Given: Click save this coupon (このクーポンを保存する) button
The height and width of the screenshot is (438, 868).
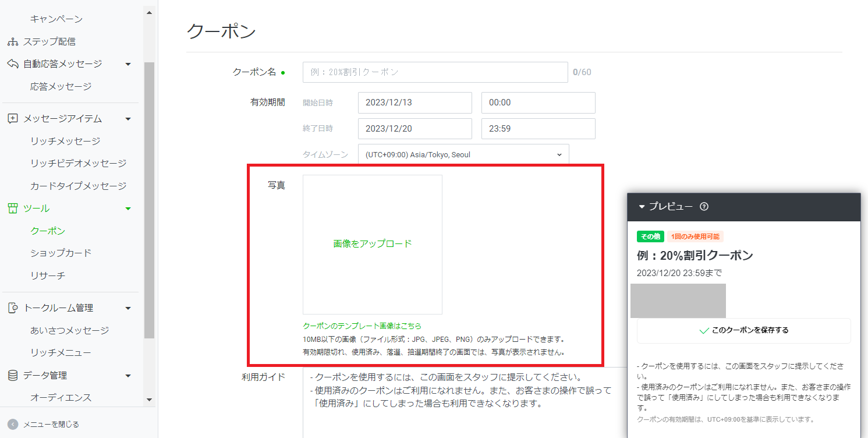Looking at the screenshot, I should tap(743, 330).
